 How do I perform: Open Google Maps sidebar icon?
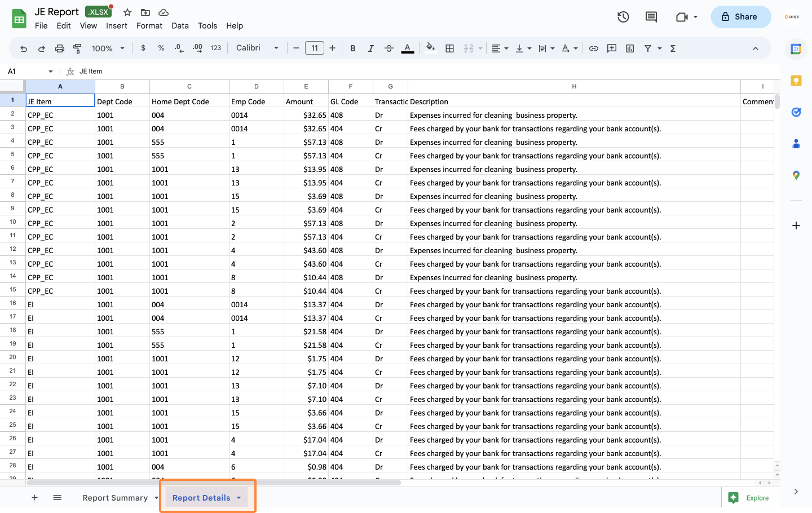[x=796, y=175]
